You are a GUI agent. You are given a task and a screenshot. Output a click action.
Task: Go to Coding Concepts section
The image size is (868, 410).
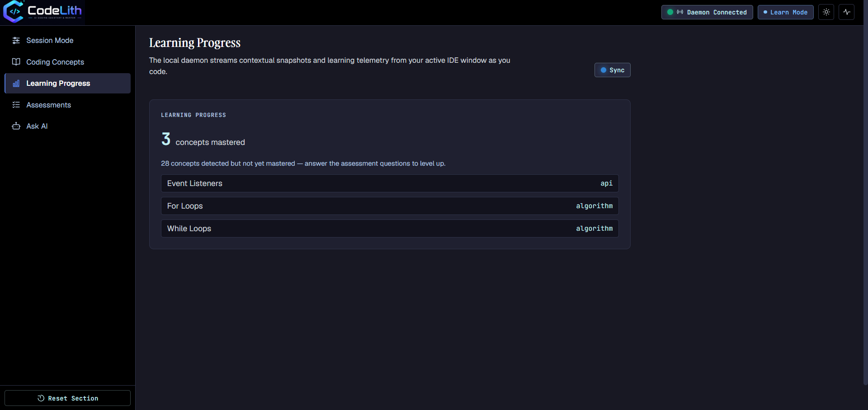coord(68,62)
